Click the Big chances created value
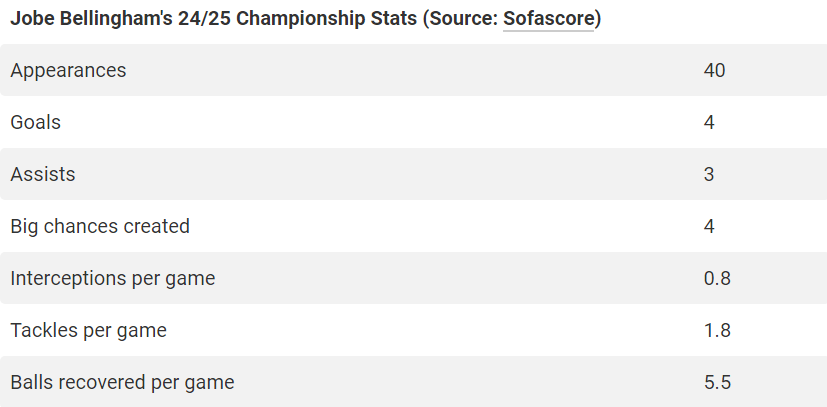The height and width of the screenshot is (407, 827). pos(709,226)
